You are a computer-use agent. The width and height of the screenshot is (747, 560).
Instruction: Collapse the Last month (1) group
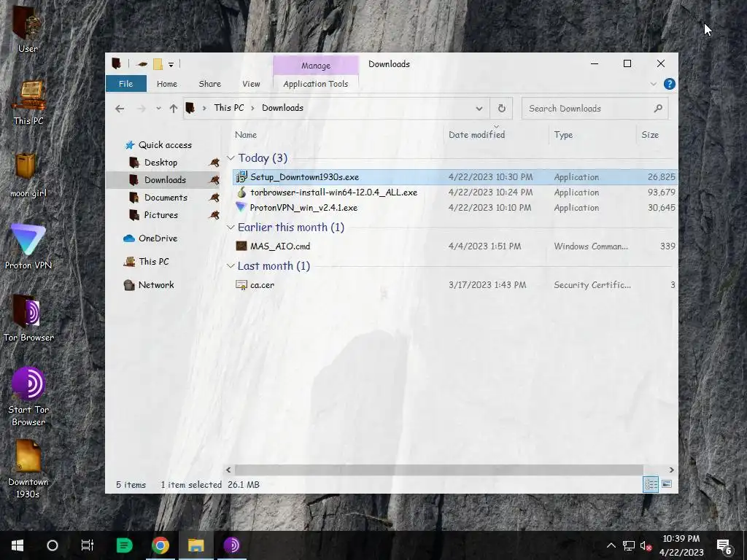click(x=231, y=265)
